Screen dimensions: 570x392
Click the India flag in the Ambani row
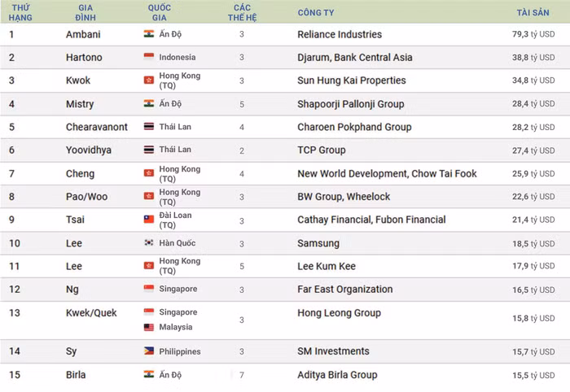149,34
